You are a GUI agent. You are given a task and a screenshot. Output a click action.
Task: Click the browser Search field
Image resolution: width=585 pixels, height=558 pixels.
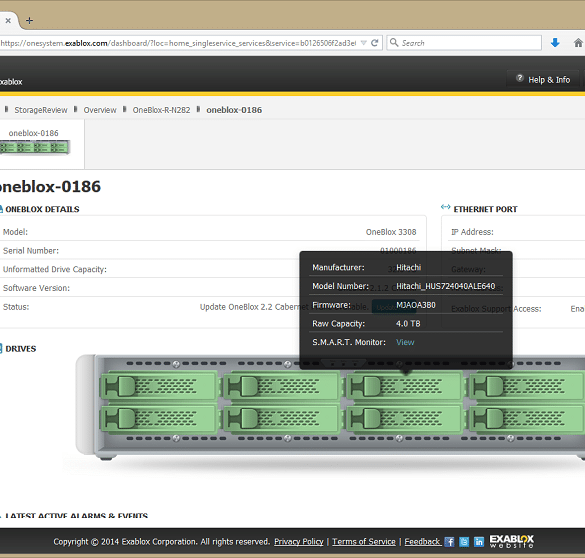[464, 43]
